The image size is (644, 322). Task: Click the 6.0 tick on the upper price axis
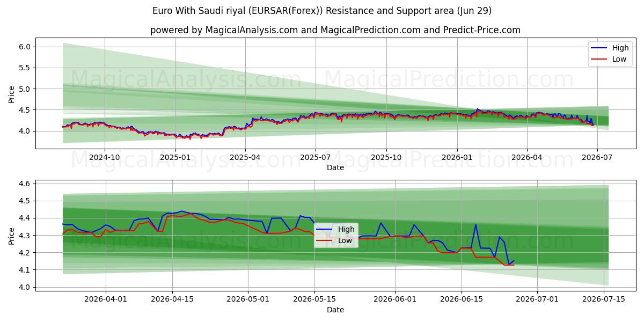coord(26,47)
